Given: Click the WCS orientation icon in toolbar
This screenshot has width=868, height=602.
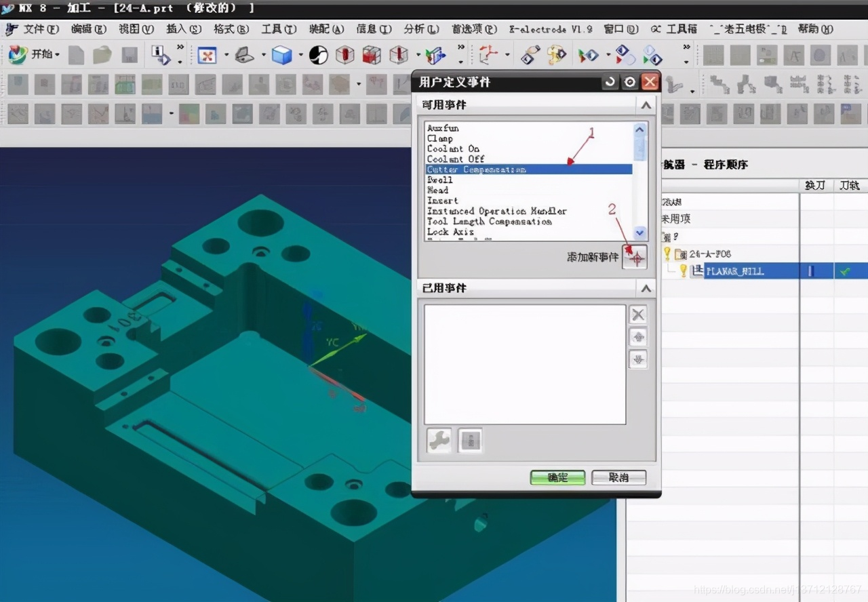Looking at the screenshot, I should (x=488, y=55).
